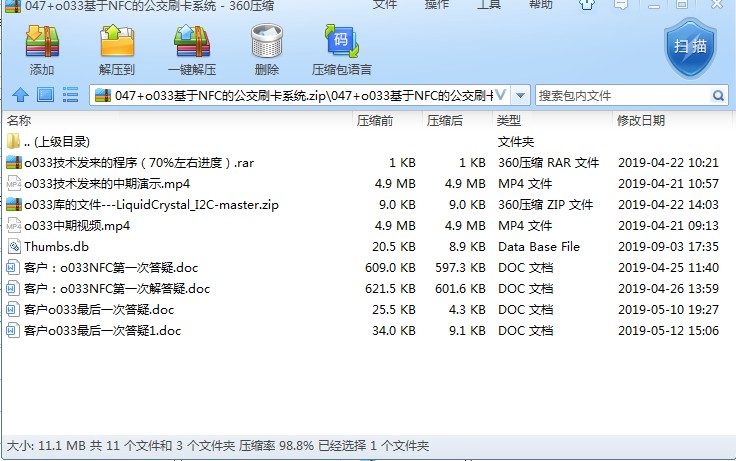The width and height of the screenshot is (736, 461).
Task: Click the blue 扫描 shield scan button
Action: coord(690,48)
